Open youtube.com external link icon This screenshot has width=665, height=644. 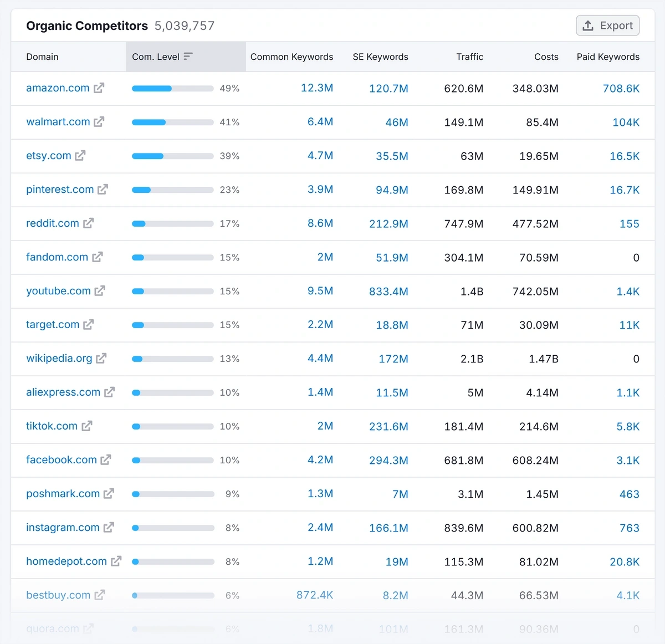100,291
